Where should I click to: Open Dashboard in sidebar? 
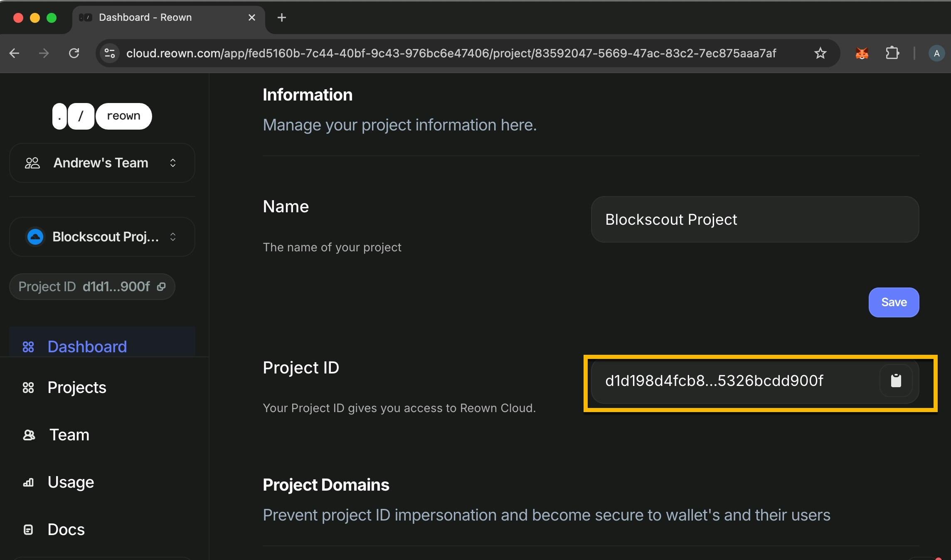pos(87,346)
